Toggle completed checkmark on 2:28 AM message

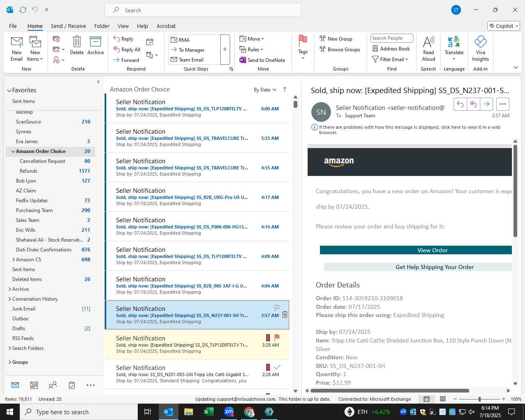[x=277, y=367]
